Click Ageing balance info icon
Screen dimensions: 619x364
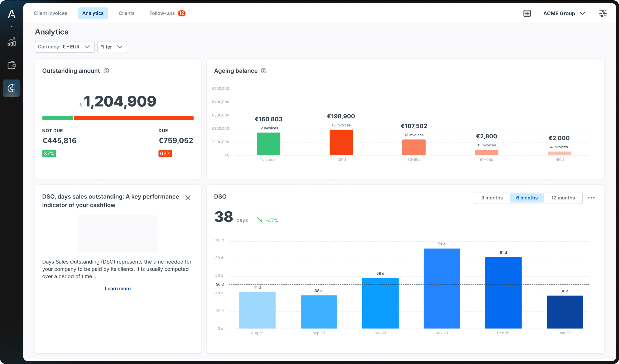click(x=264, y=71)
